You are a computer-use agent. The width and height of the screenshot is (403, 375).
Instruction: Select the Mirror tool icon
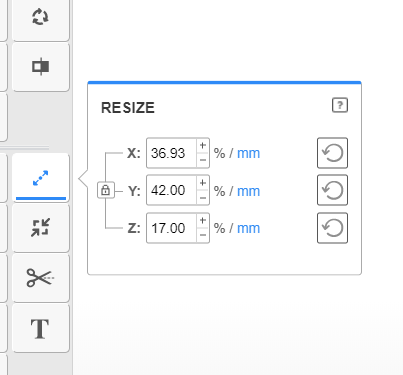[x=41, y=67]
